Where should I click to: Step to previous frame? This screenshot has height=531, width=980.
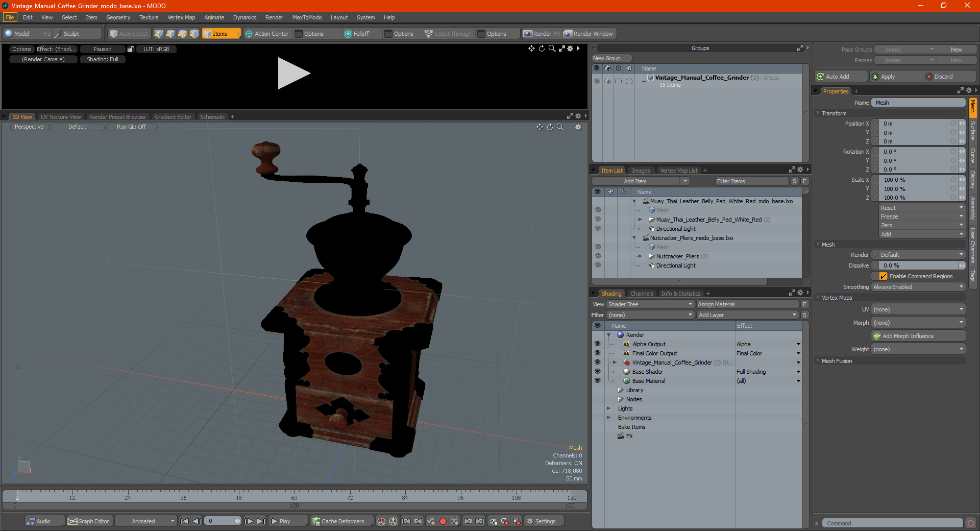click(197, 521)
